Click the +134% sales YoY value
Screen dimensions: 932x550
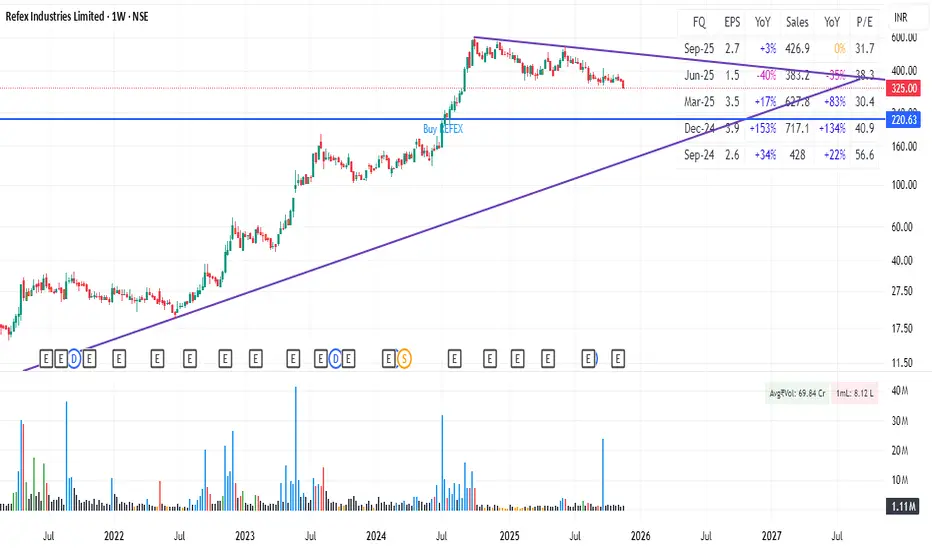[x=832, y=128]
